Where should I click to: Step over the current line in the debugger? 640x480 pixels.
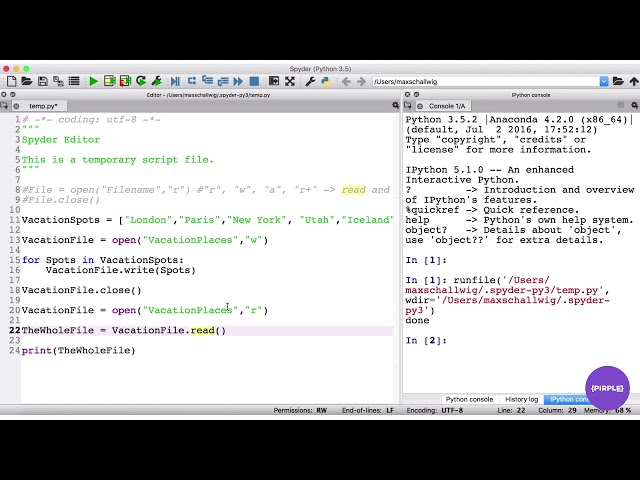[x=191, y=81]
